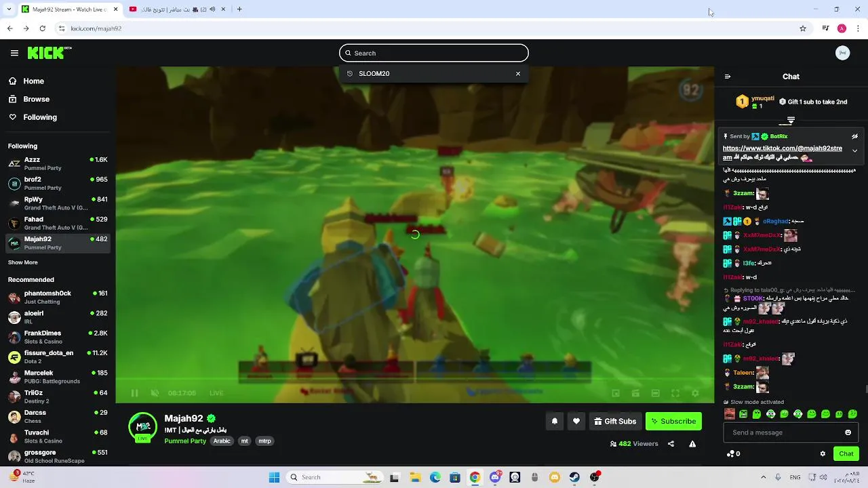
Task: Send message with the Chat button
Action: (x=846, y=453)
